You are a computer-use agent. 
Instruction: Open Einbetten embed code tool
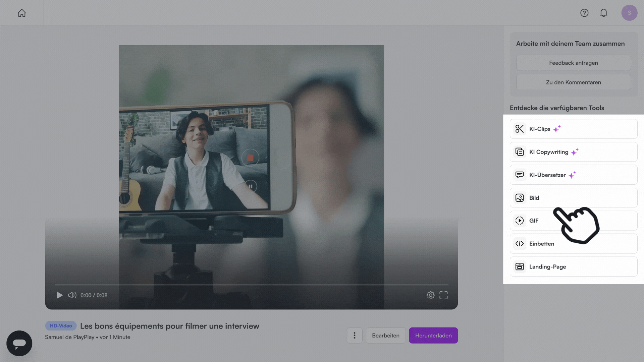pos(574,244)
